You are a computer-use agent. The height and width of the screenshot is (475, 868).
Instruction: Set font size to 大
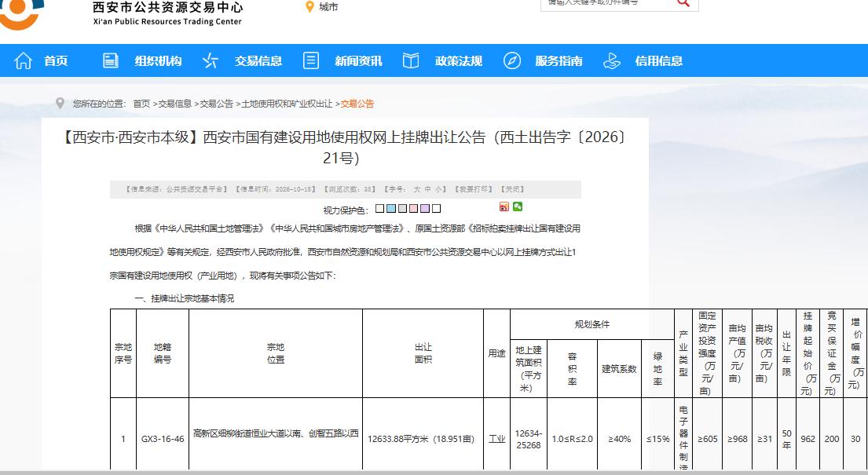coord(417,189)
